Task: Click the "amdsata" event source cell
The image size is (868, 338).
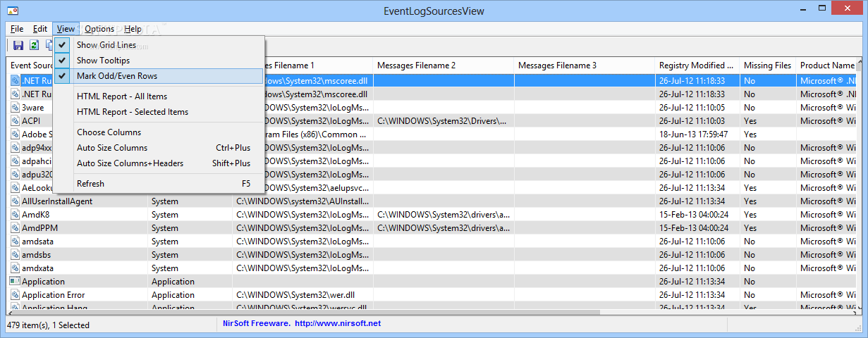Action: coord(38,242)
